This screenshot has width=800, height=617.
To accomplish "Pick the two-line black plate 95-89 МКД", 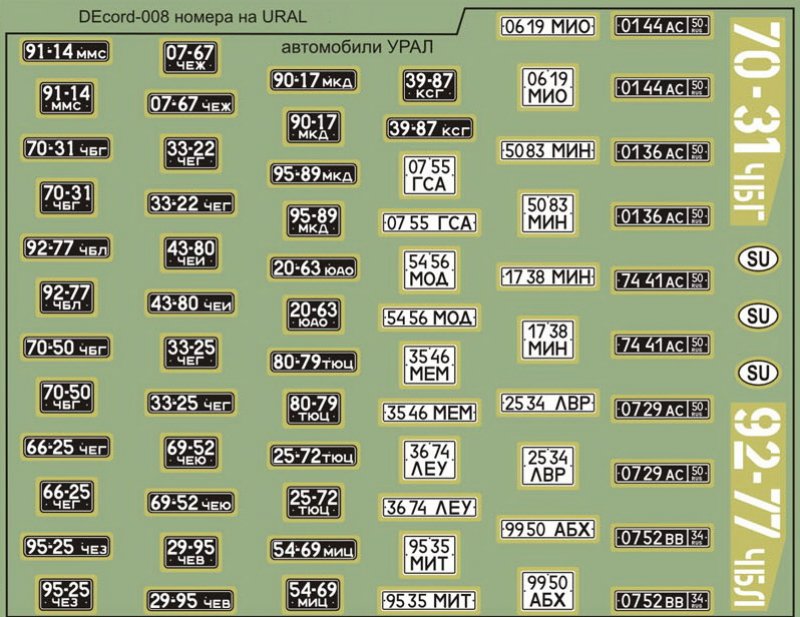I will (x=313, y=220).
